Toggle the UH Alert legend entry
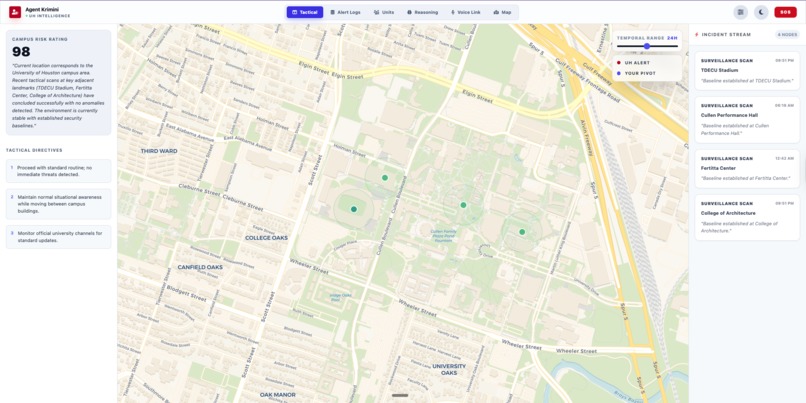The image size is (806, 403). (x=634, y=63)
